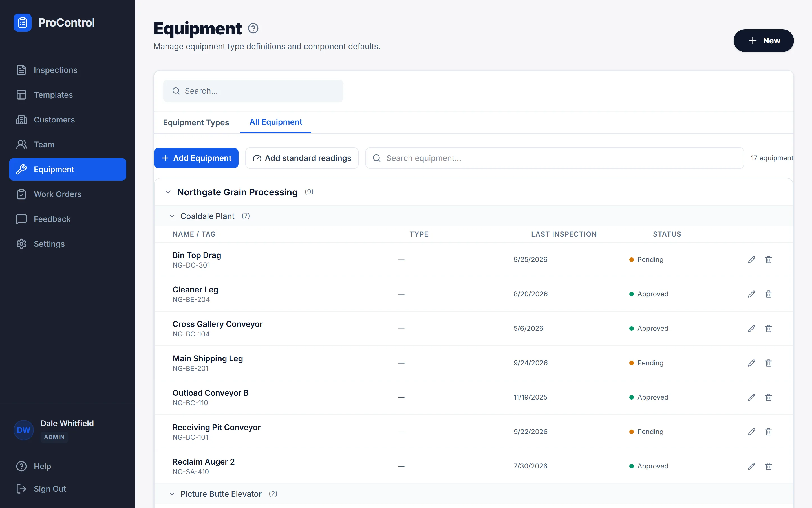Click the Main Shipping Leg name
Image resolution: width=812 pixels, height=508 pixels.
pyautogui.click(x=208, y=358)
